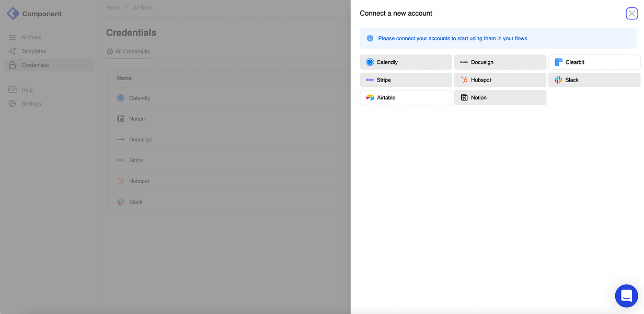Viewport: 644px width, 314px height.
Task: Connect a Slack account
Action: pos(594,80)
